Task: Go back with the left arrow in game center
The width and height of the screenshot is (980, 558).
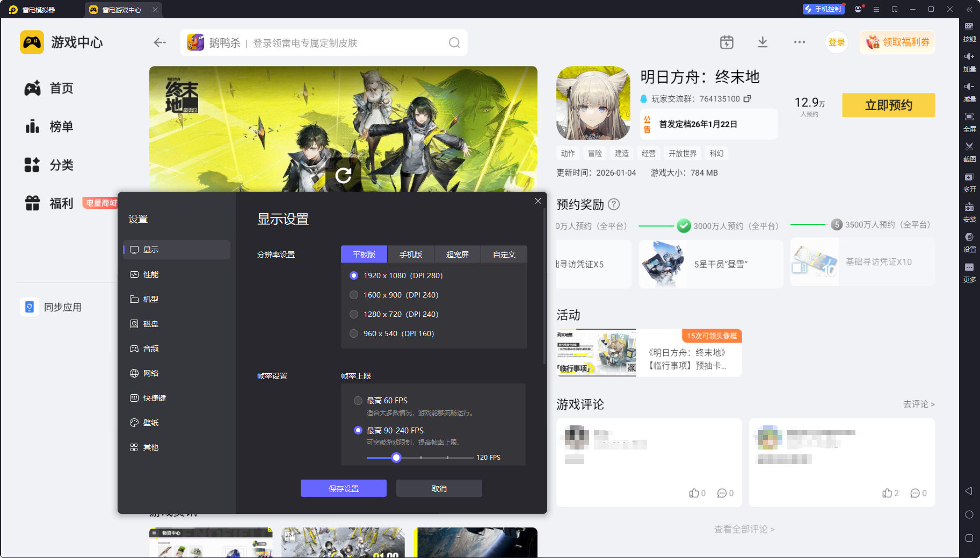Action: [x=159, y=42]
